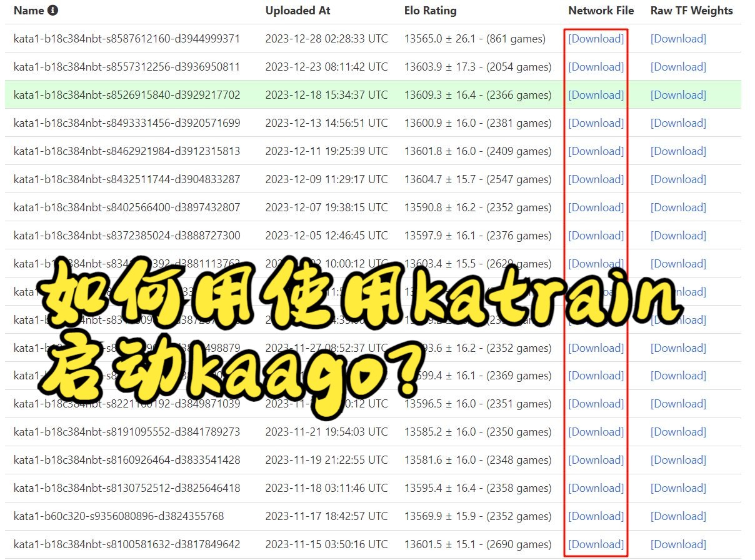Viewport: 755px width, 560px height.
Task: Download network file uploaded 2023-12-13
Action: (595, 122)
